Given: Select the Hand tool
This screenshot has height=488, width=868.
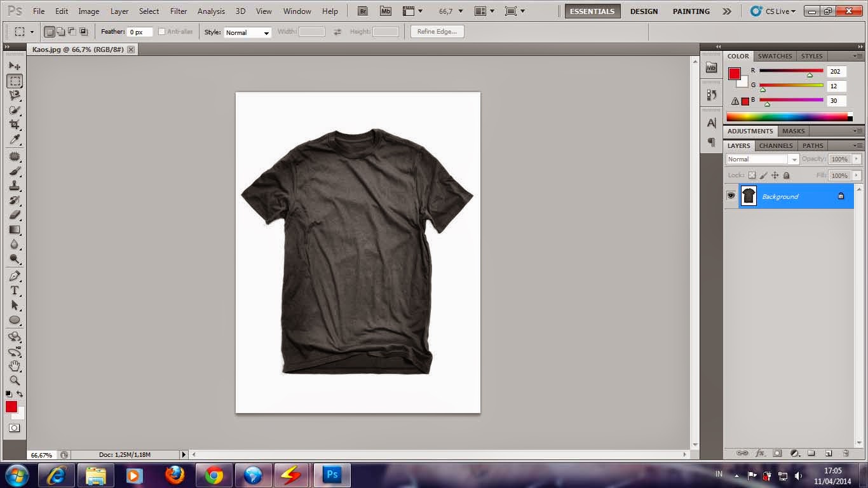Looking at the screenshot, I should point(15,366).
